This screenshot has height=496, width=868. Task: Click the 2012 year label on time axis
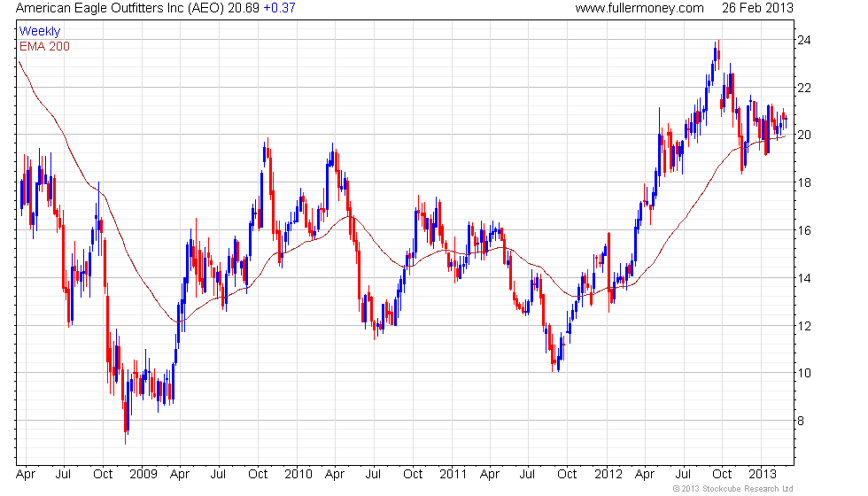pyautogui.click(x=608, y=475)
